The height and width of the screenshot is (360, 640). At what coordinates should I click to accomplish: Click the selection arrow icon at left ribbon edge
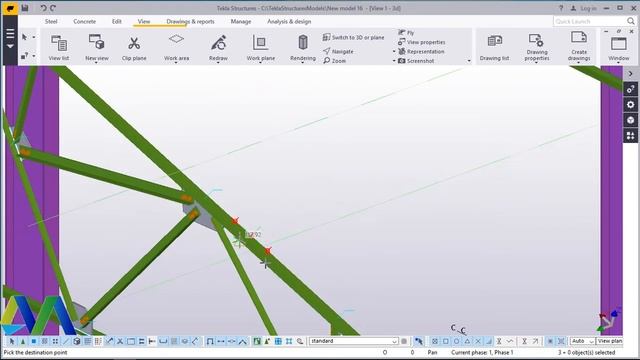point(24,37)
